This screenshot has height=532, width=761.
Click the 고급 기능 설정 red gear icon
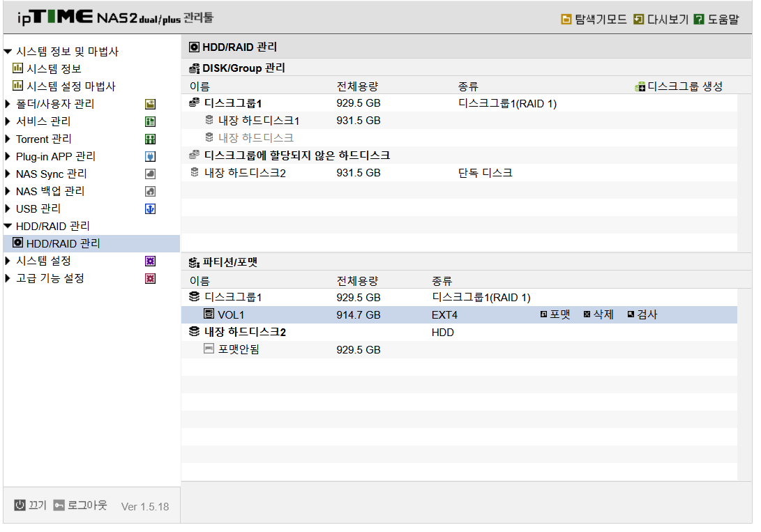point(151,279)
